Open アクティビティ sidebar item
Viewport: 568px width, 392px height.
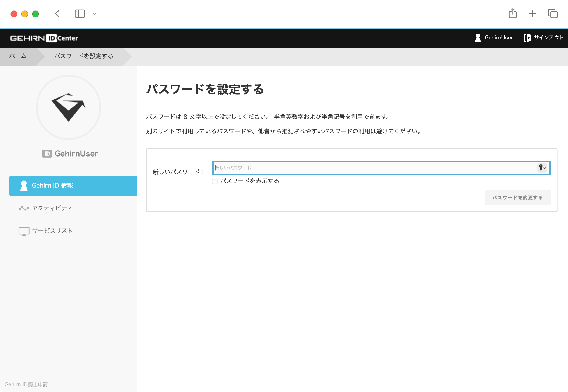[x=52, y=208]
